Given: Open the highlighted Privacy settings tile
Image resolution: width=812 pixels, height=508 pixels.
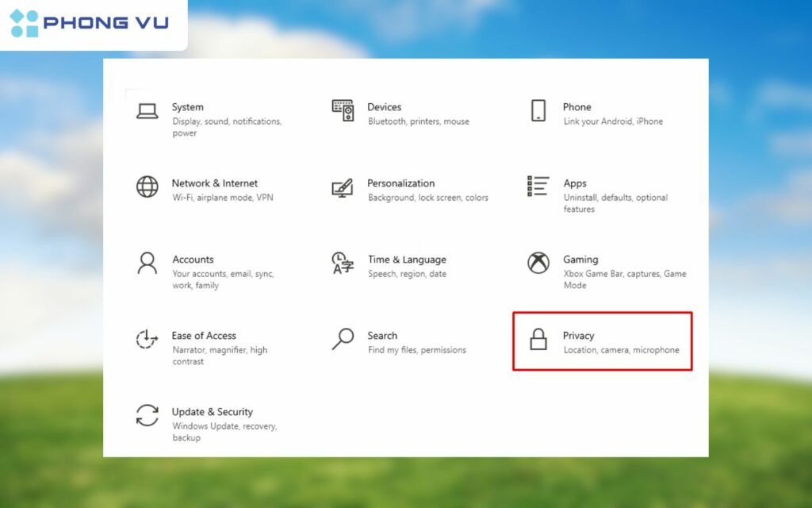Looking at the screenshot, I should tap(603, 341).
